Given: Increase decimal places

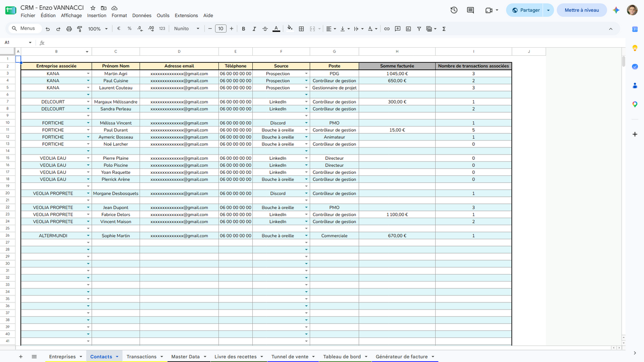Looking at the screenshot, I should coord(151,29).
